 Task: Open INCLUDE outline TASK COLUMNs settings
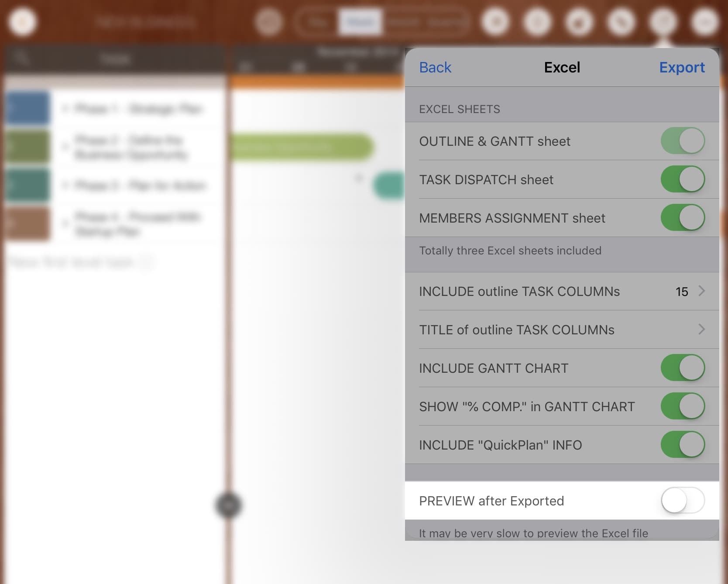[562, 292]
